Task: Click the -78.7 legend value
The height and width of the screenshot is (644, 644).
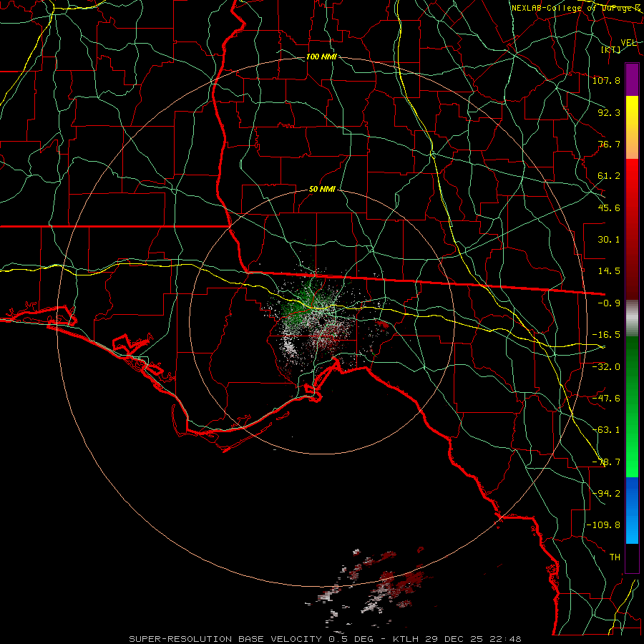Action: tap(606, 462)
